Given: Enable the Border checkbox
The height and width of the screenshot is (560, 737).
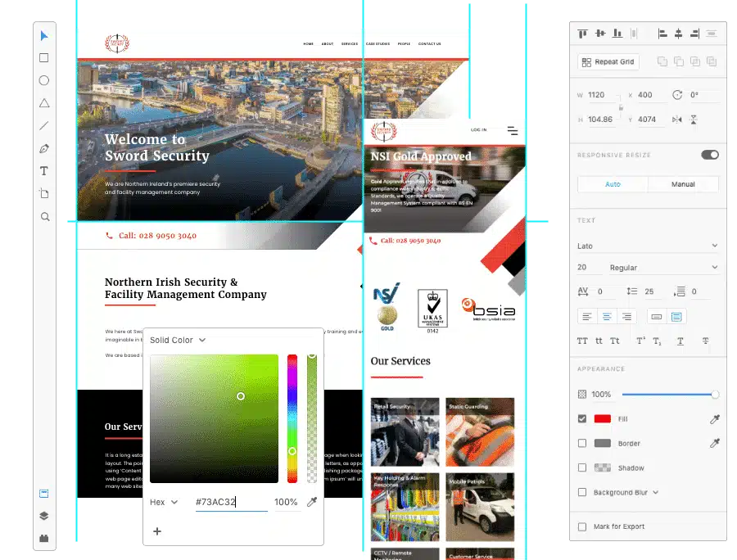Looking at the screenshot, I should 582,443.
